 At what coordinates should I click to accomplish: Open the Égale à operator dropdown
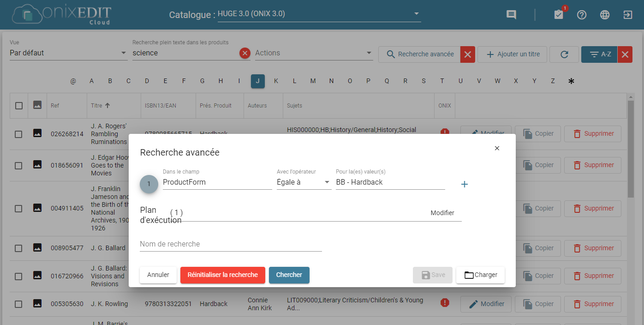pyautogui.click(x=304, y=182)
